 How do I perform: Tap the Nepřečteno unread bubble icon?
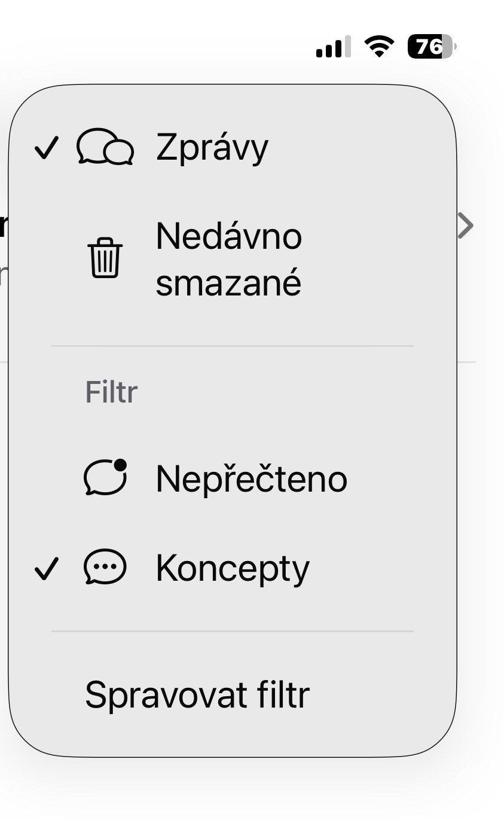point(106,477)
